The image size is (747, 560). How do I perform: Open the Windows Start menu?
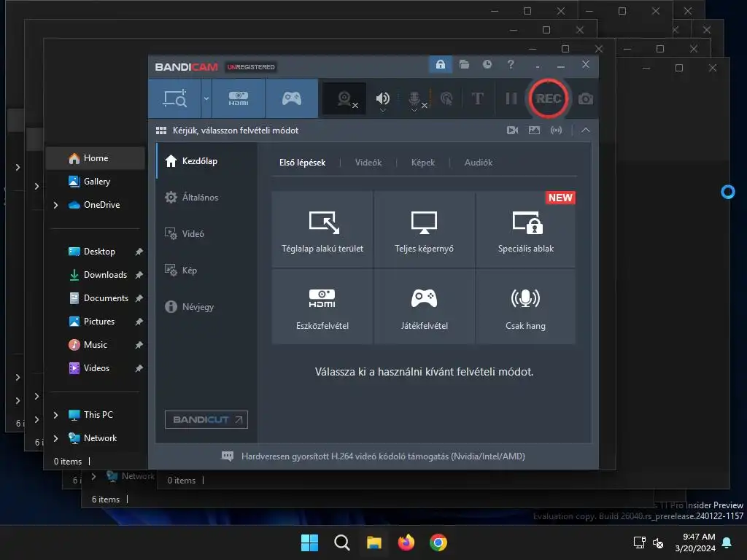pos(309,542)
